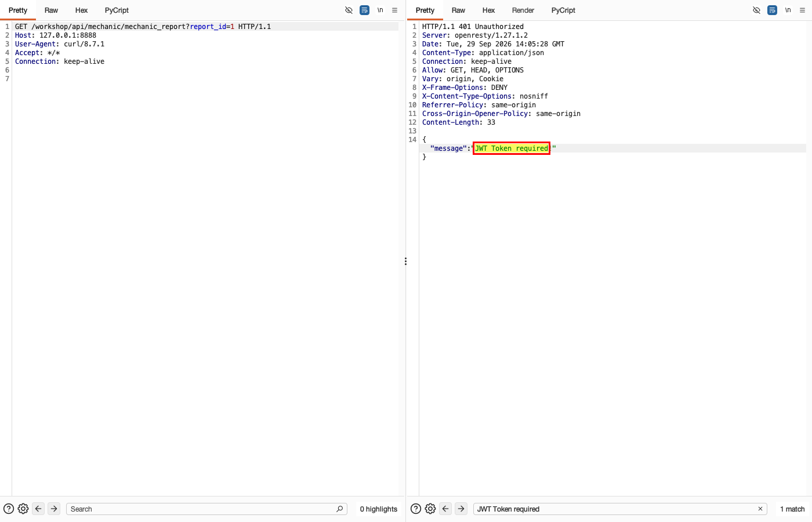This screenshot has height=522, width=812.
Task: Click the GET mechanic_report request line
Action: pos(143,27)
